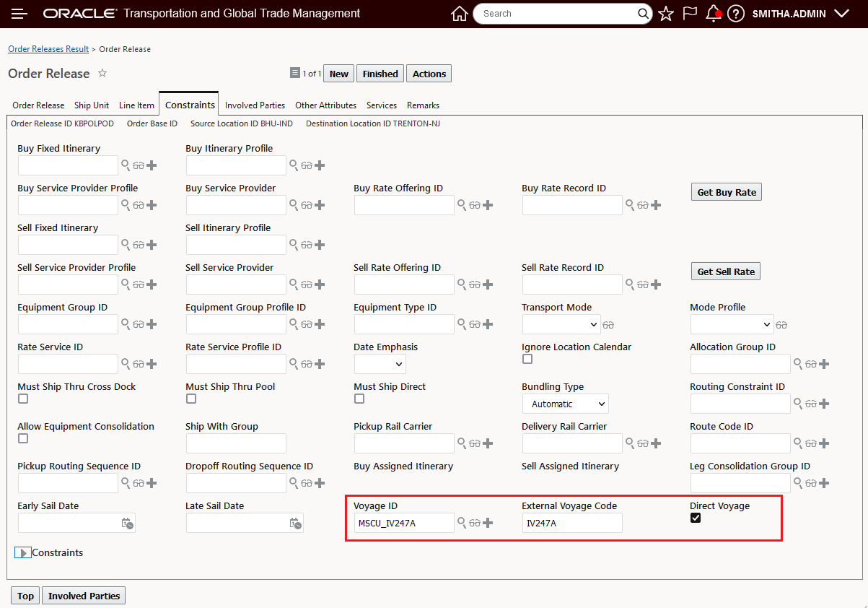
Task: Open the Actions button
Action: [429, 74]
